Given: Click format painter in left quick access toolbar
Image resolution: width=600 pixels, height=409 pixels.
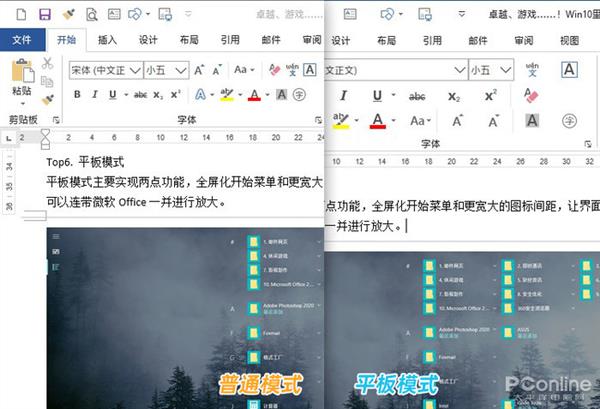Looking at the screenshot, I should (x=68, y=15).
